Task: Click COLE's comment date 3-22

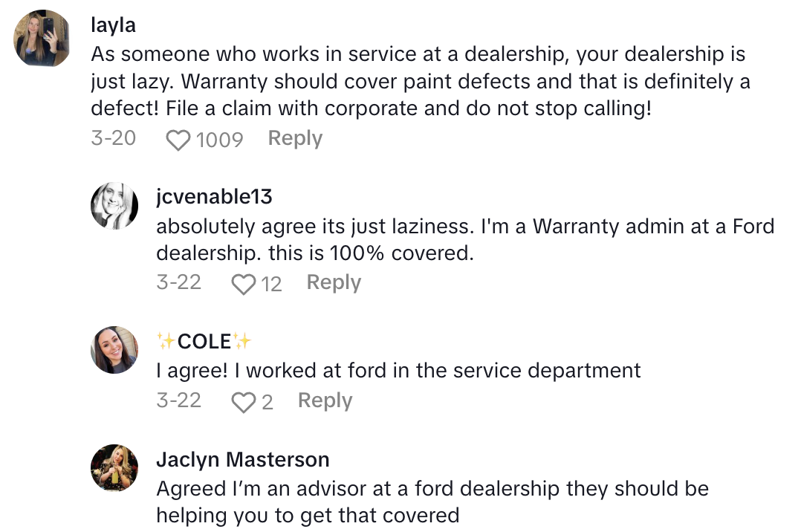Action: coord(178,401)
